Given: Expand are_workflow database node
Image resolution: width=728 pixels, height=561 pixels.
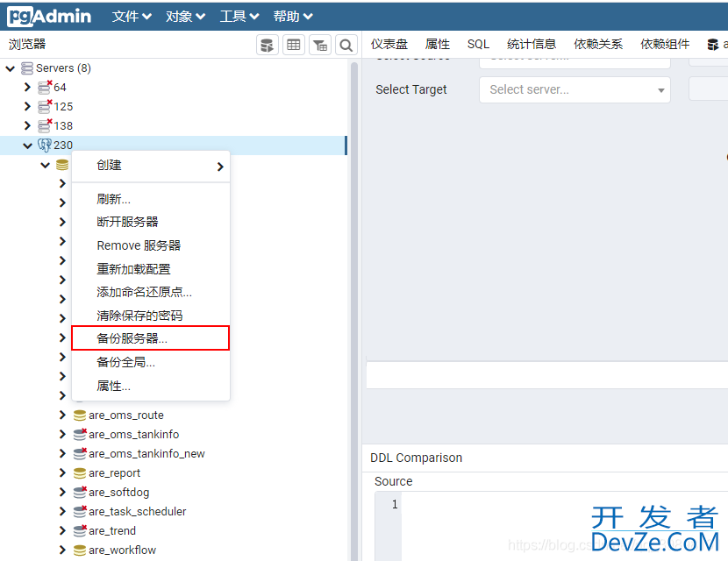Looking at the screenshot, I should click(x=62, y=550).
